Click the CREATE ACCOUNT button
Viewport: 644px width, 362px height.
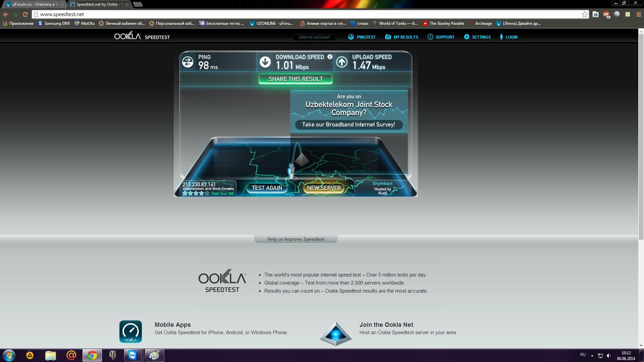tap(314, 37)
